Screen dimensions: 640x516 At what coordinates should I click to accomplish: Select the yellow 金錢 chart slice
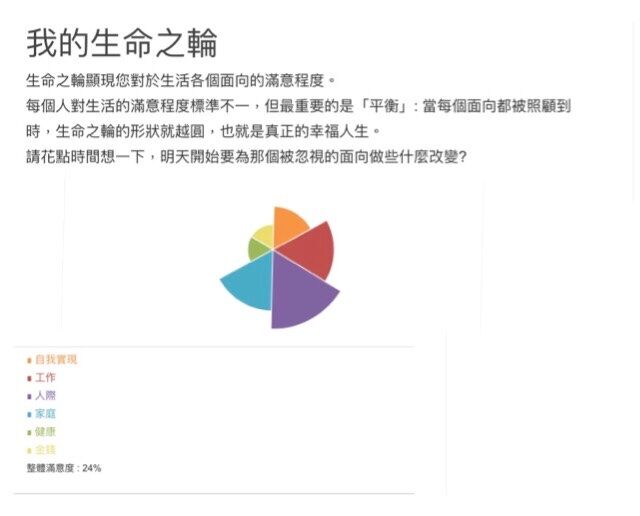[264, 236]
